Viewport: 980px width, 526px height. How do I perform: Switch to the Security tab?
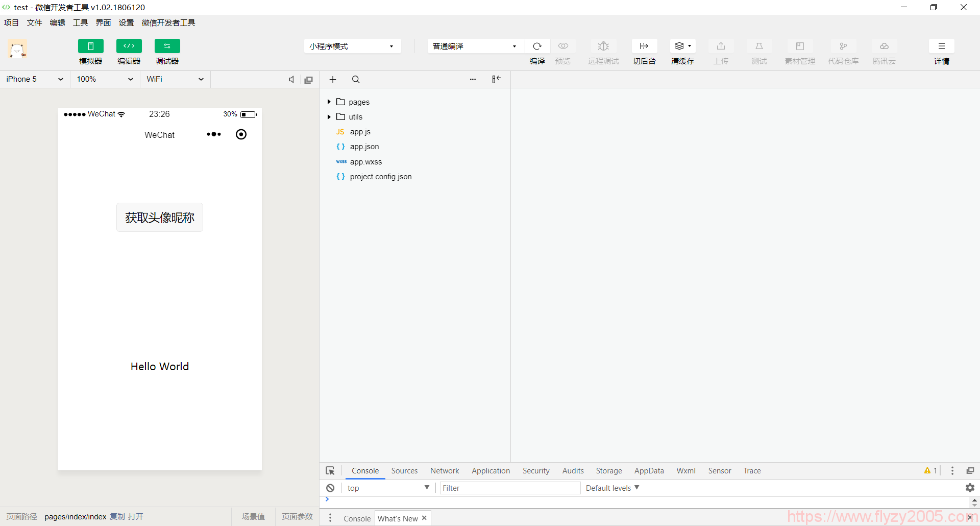point(536,471)
